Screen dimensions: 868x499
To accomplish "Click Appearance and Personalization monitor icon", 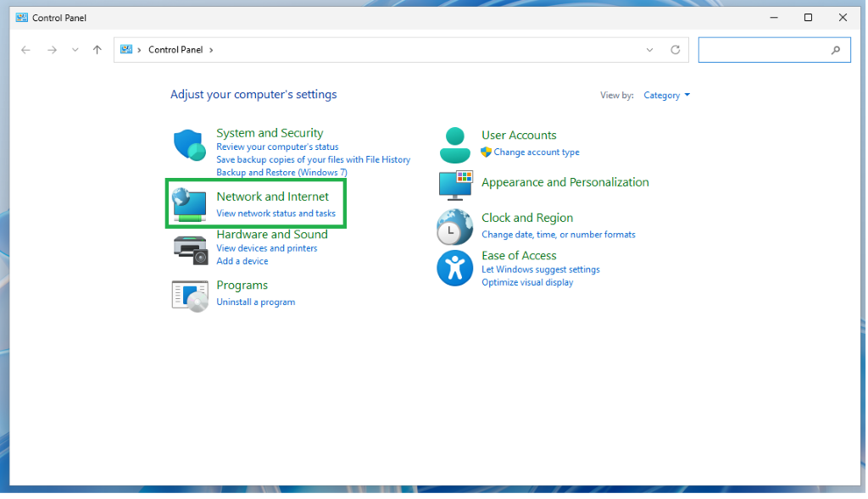I will coord(455,186).
